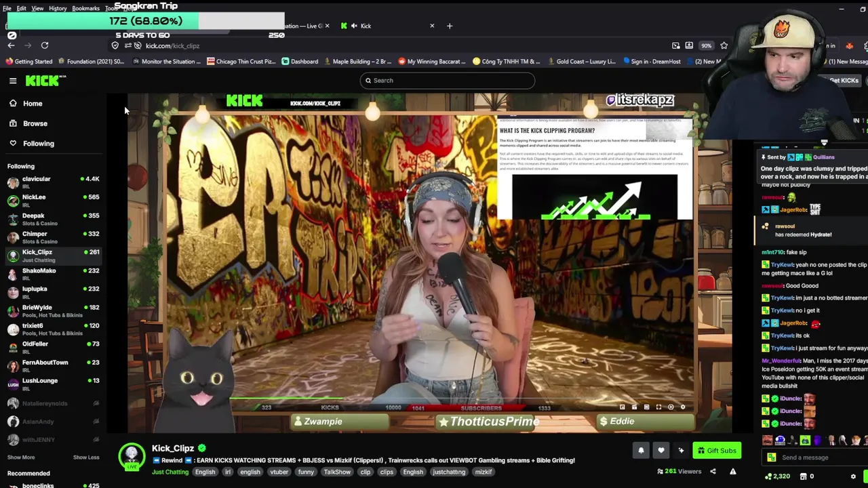
Task: Open Foundation (2021) bookmark
Action: pyautogui.click(x=91, y=62)
